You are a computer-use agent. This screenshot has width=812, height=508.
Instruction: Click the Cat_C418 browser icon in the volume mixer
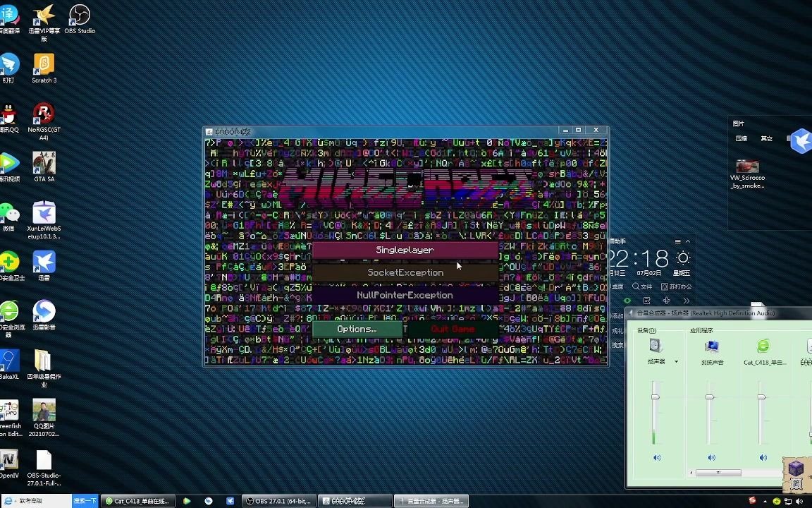(763, 346)
